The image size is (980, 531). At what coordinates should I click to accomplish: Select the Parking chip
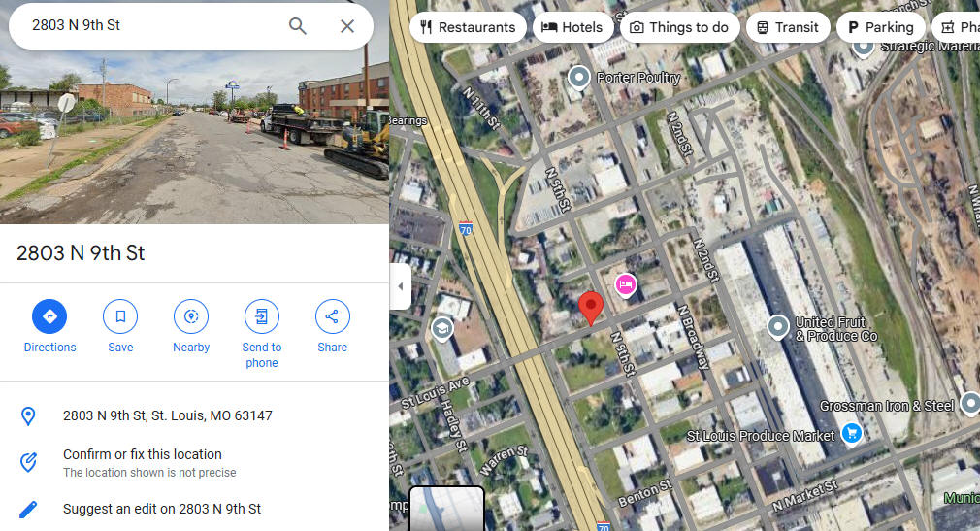tap(881, 27)
